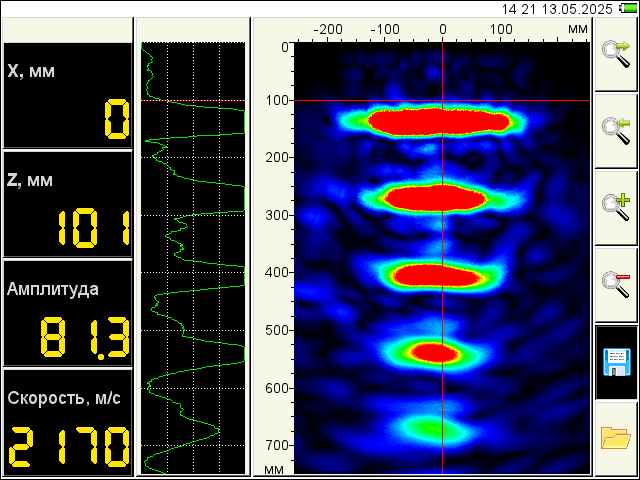Click the green A-scan waveform graph
The width and height of the screenshot is (640, 480).
point(192,258)
